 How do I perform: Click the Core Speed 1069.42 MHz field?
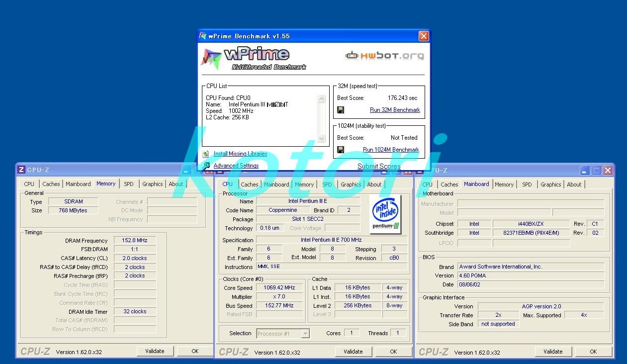point(279,288)
